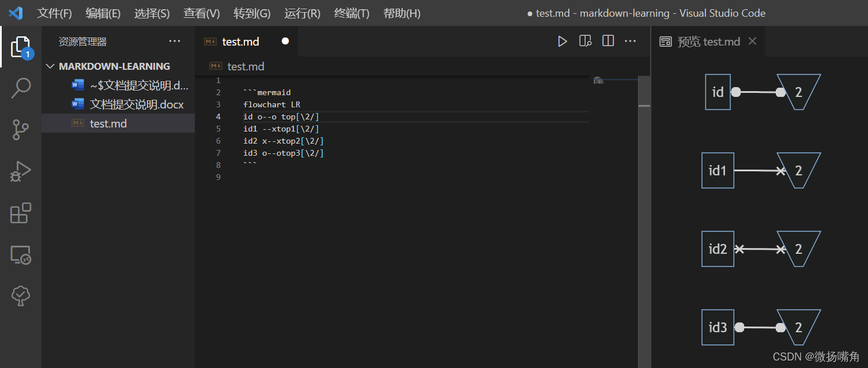868x368 pixels.
Task: Click the id2 node in preview
Action: pyautogui.click(x=718, y=249)
